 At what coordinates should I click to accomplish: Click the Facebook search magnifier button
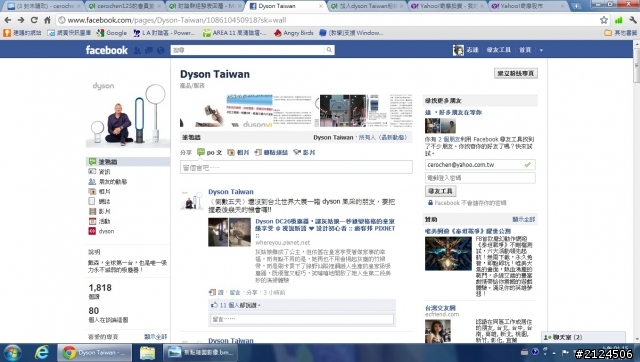pos(329,50)
